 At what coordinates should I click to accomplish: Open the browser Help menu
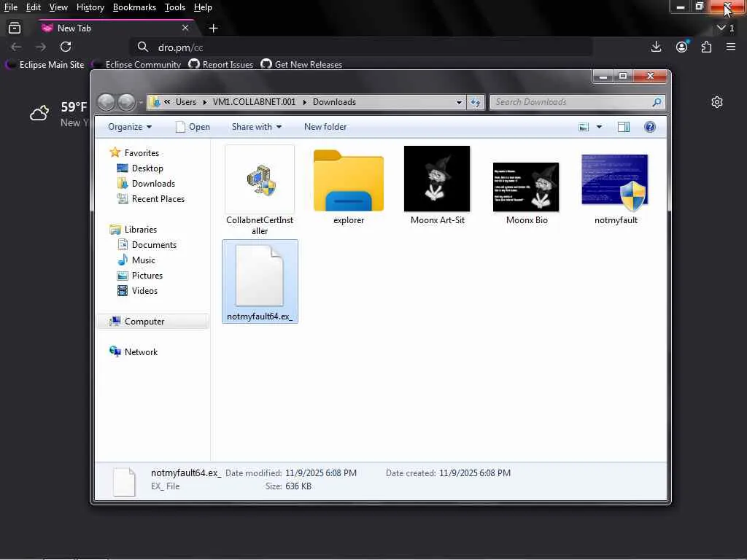tap(203, 7)
